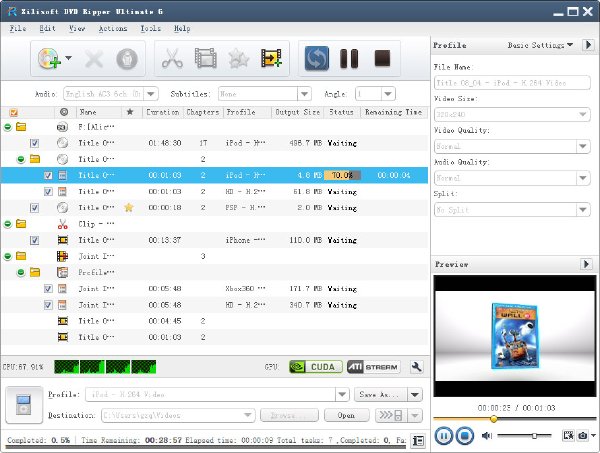
Task: Toggle NVIDIA CUDA acceleration
Action: pyautogui.click(x=316, y=367)
